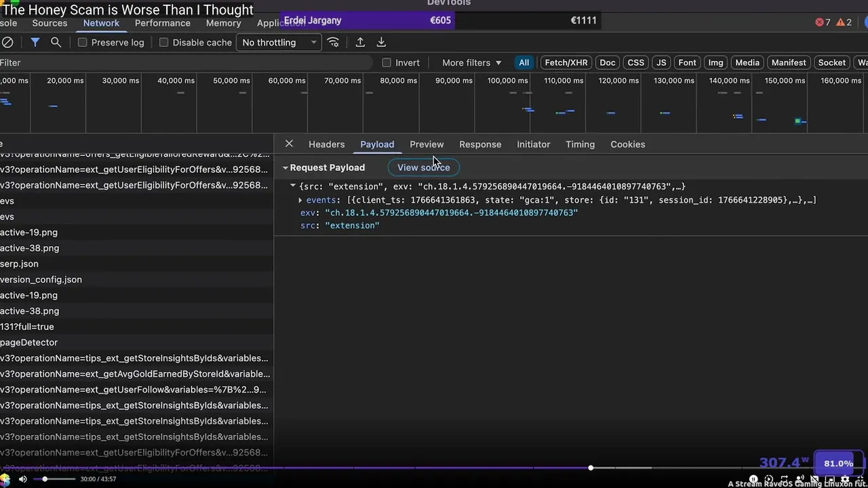Click the 100,000 ms timeline marker
Image resolution: width=868 pixels, height=488 pixels.
pyautogui.click(x=508, y=81)
